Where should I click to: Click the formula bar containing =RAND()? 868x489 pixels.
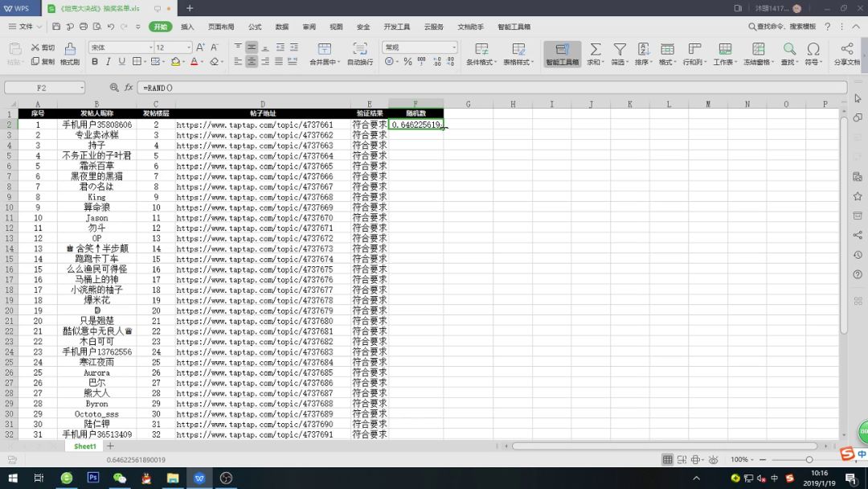pos(493,88)
